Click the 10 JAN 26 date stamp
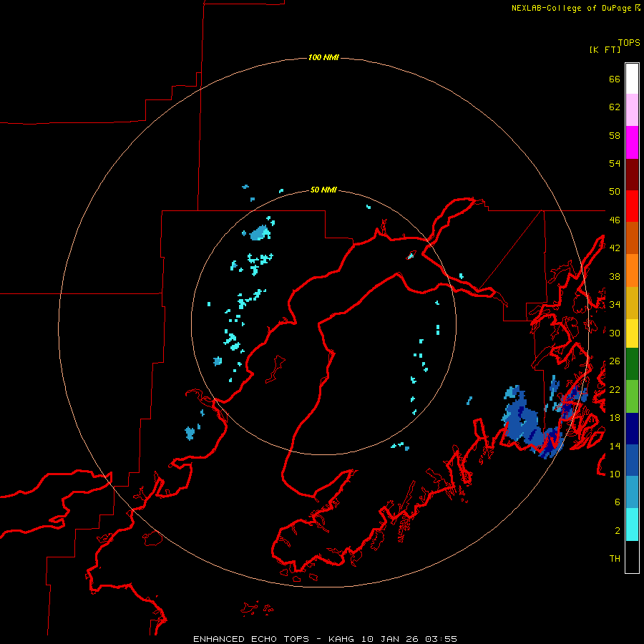The image size is (644, 644). (x=391, y=639)
